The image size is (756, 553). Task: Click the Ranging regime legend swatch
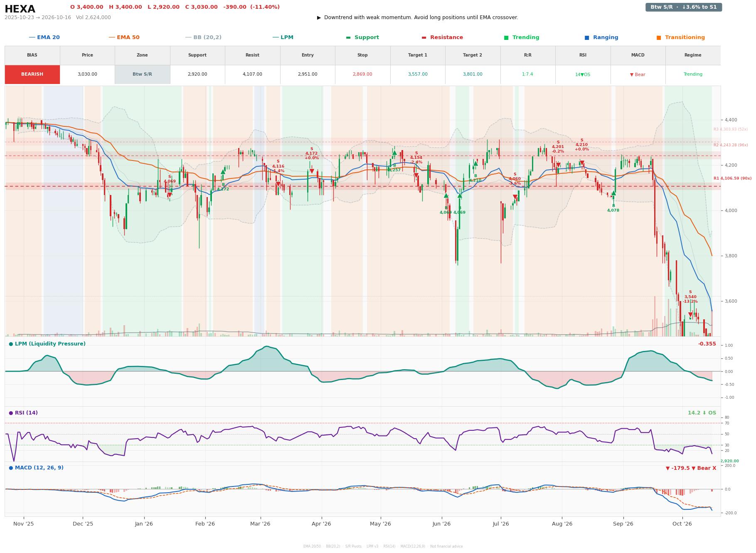click(587, 37)
